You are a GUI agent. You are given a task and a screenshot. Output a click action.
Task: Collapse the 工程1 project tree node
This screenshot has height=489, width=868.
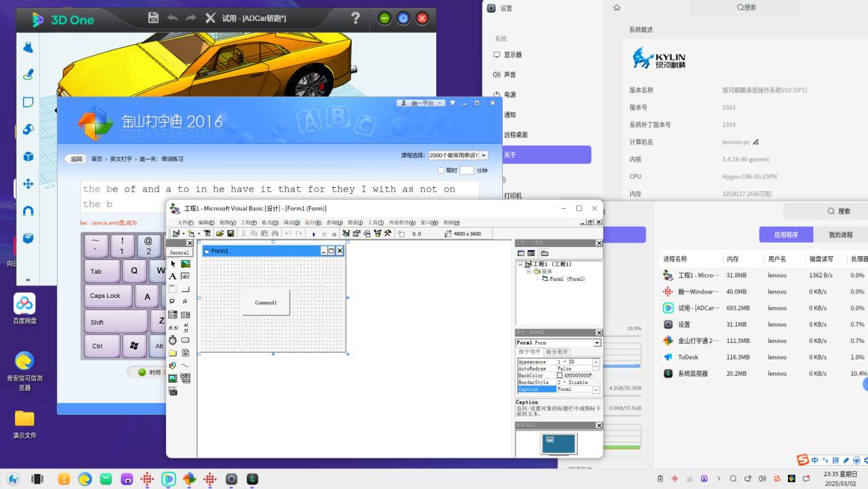tap(520, 264)
